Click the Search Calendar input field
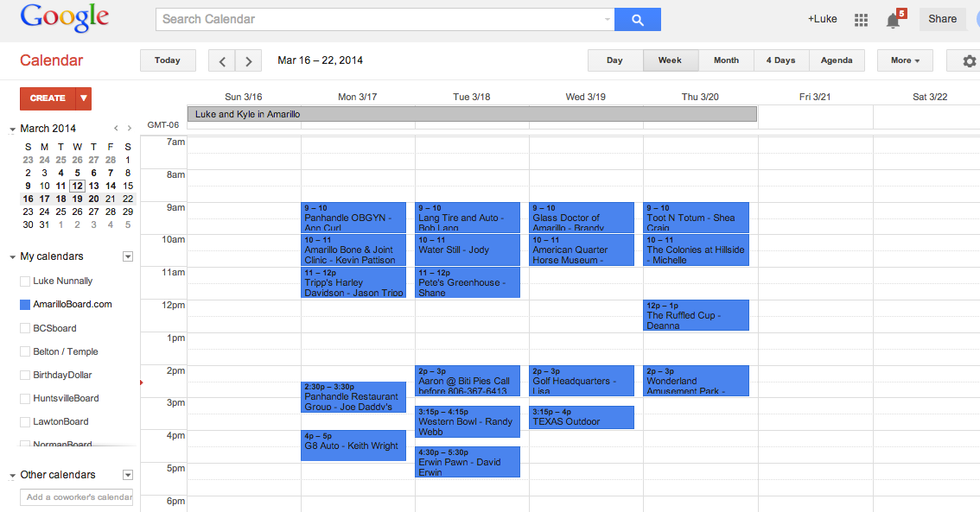Image resolution: width=980 pixels, height=512 pixels. [x=385, y=19]
